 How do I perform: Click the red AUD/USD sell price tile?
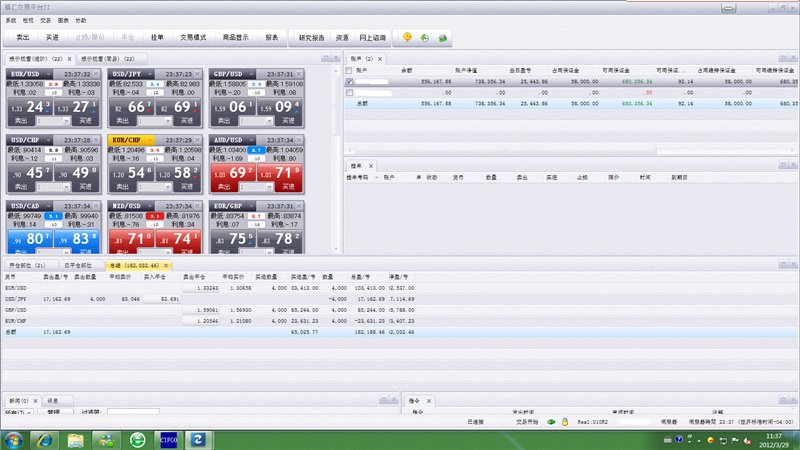[x=233, y=173]
